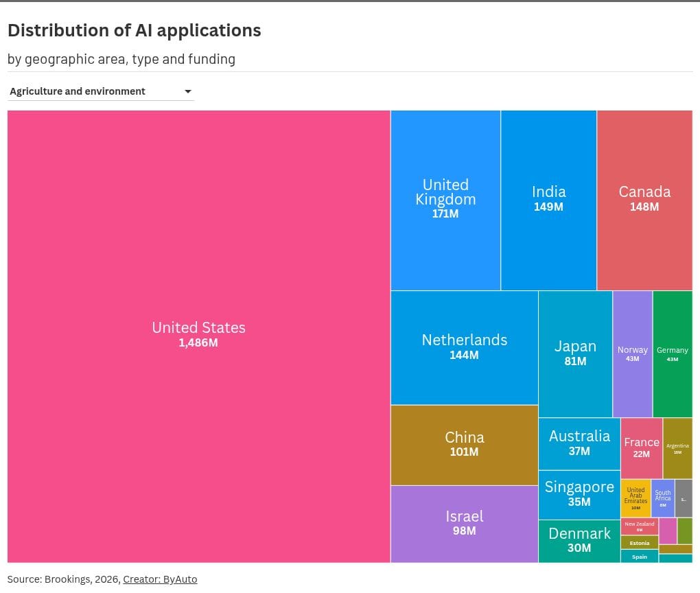
Task: Select the Norway 43M block
Action: [633, 353]
